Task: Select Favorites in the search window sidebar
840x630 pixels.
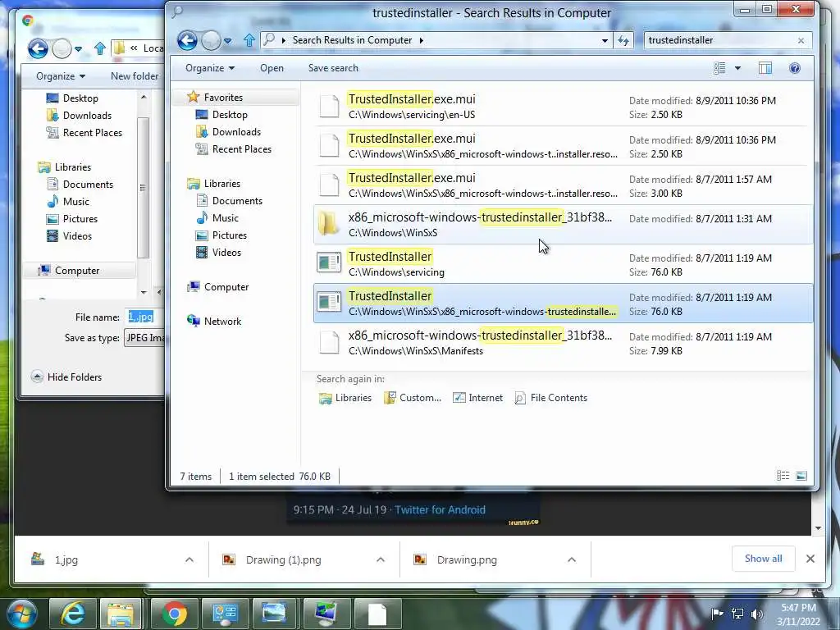Action: tap(223, 98)
